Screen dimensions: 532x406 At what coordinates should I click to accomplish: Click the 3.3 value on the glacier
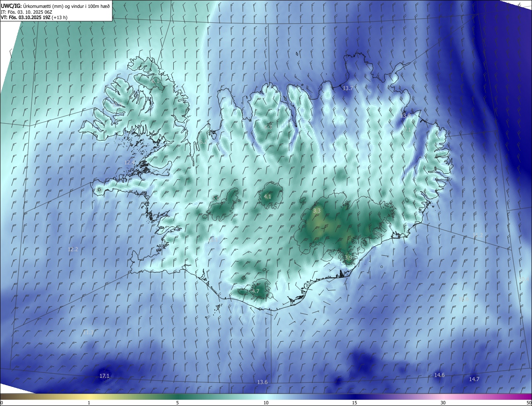[x=317, y=211]
